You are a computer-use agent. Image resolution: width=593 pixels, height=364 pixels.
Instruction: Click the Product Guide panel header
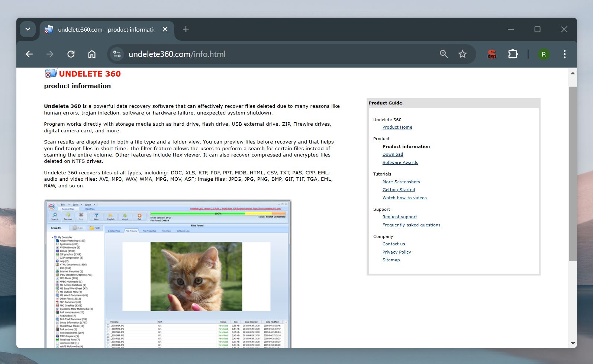(x=453, y=103)
